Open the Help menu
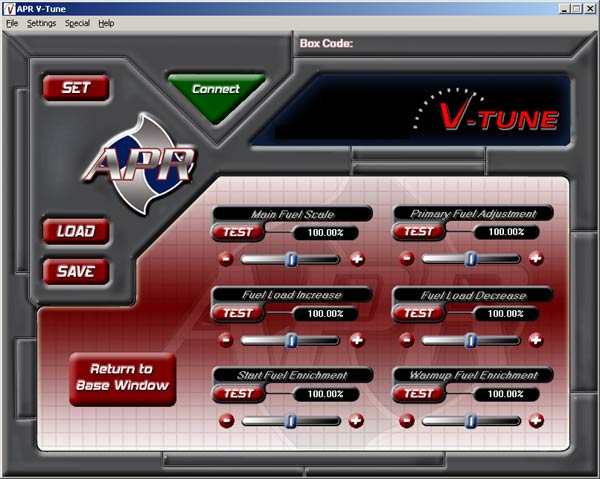Screen dimensions: 600x479 tap(106, 23)
